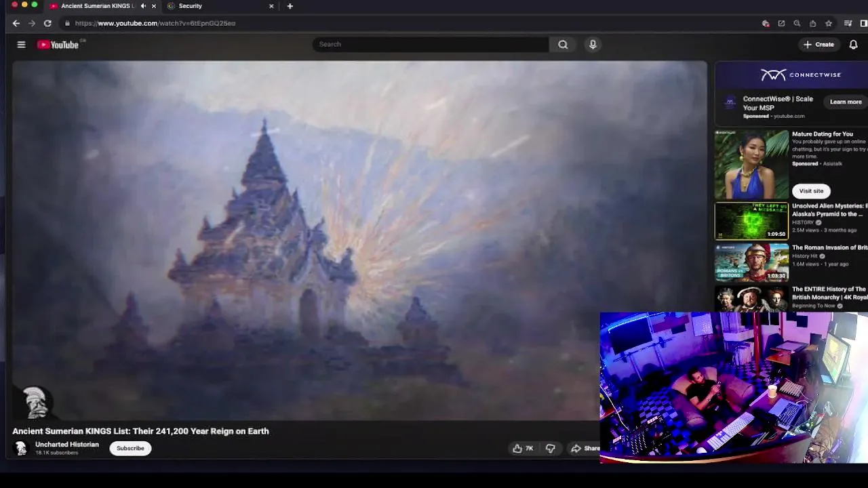Open The Roman Invasion video thumbnail
The width and height of the screenshot is (868, 488).
click(x=751, y=262)
